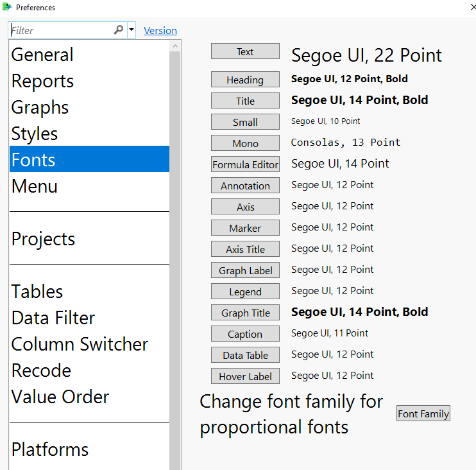Viewport: 476px width, 470px height.
Task: Click the magnifier icon in filter box
Action: (x=119, y=30)
